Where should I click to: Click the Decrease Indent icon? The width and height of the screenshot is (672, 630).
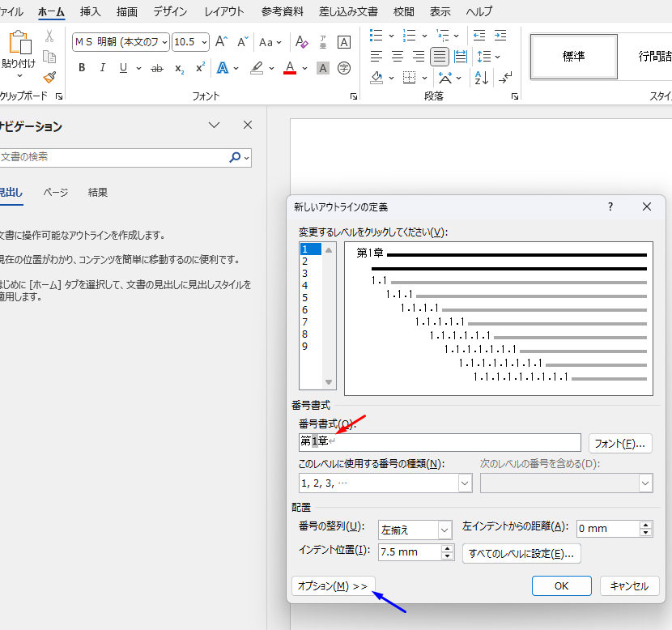[479, 35]
